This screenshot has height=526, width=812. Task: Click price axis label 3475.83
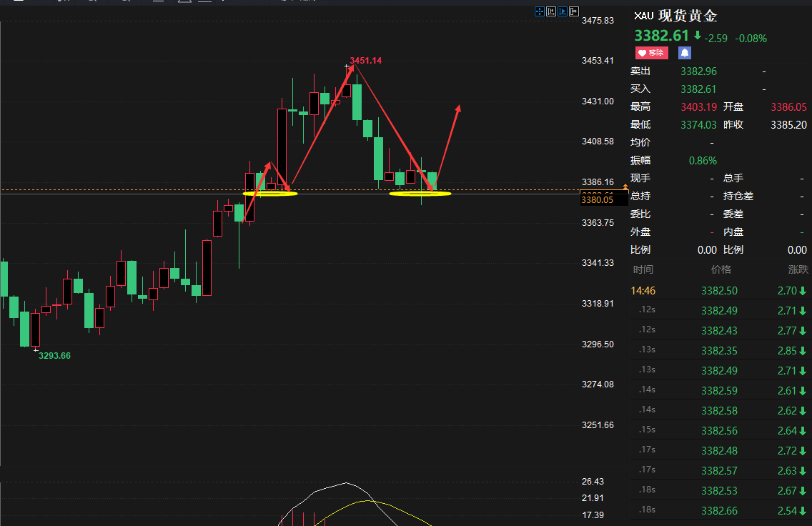(598, 21)
